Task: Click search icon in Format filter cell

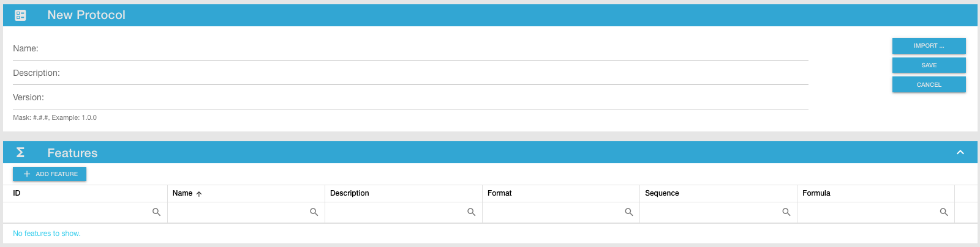Action: click(628, 212)
